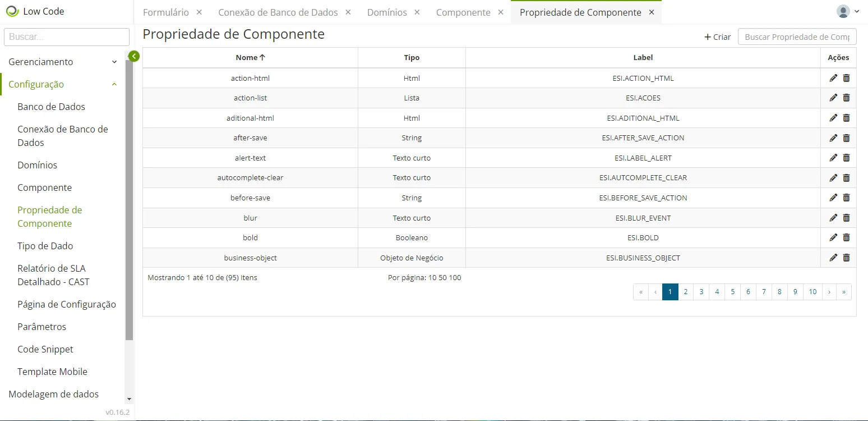Open Banco de Dados in sidebar
This screenshot has height=421, width=868.
pos(51,107)
